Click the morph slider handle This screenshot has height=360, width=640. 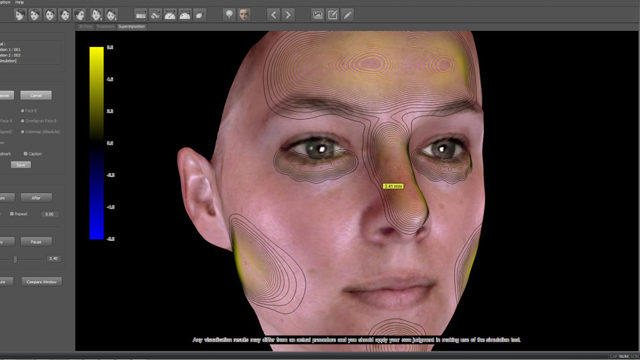15,259
